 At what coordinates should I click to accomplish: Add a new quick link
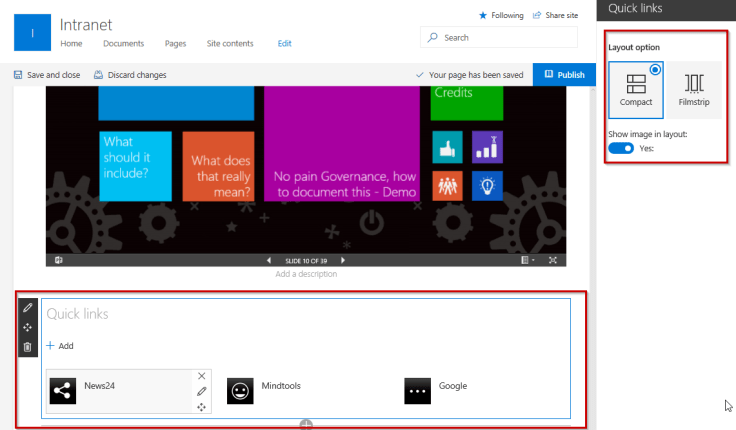click(x=60, y=346)
